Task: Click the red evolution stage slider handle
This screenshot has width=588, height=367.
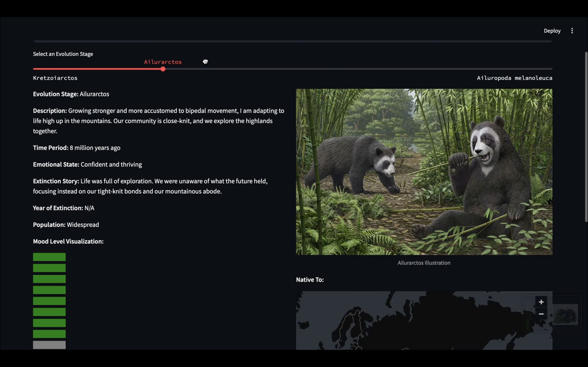Action: pyautogui.click(x=163, y=69)
